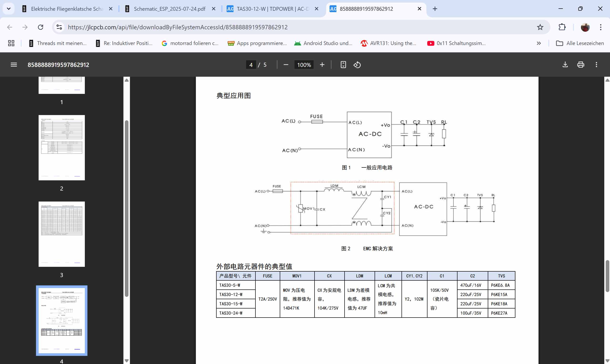Screen dimensions: 610x364
Task: Expand hidden bookmarks chevron
Action: (539, 43)
